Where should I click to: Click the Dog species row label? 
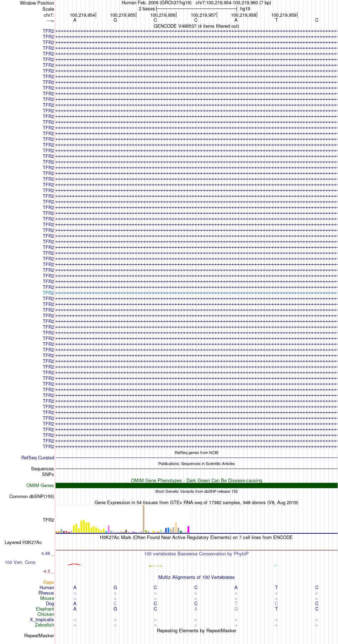[x=50, y=604]
